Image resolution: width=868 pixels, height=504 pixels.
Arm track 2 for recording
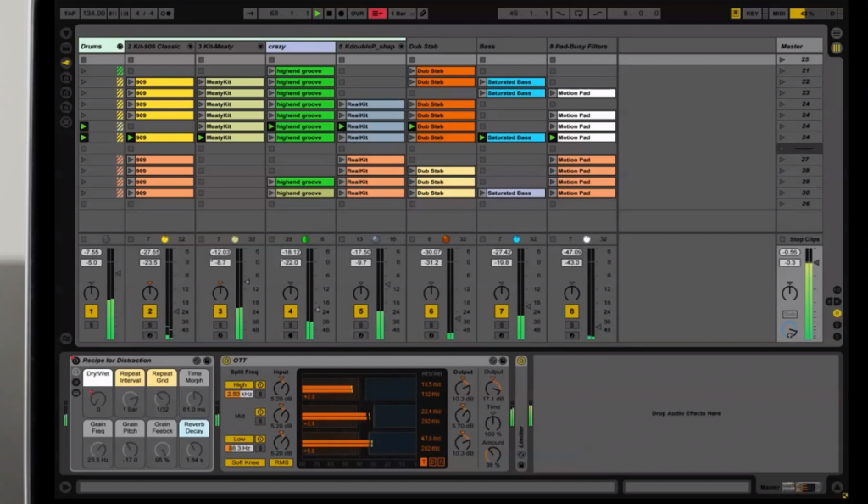150,335
